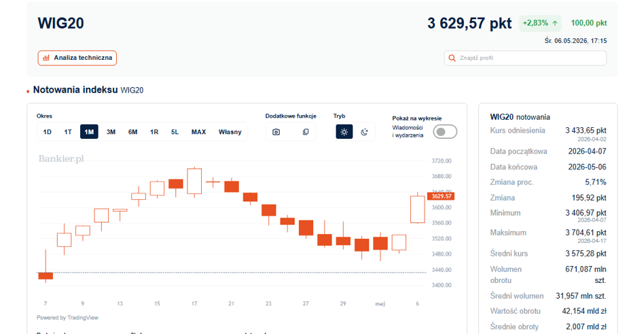This screenshot has width=644, height=334.
Task: Click the Powered by TradingView link
Action: pyautogui.click(x=67, y=318)
